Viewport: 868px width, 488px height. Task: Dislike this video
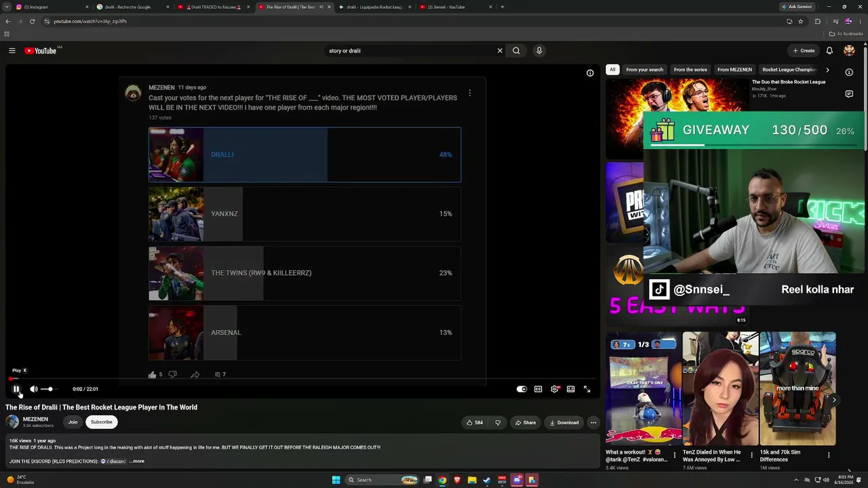click(x=498, y=422)
